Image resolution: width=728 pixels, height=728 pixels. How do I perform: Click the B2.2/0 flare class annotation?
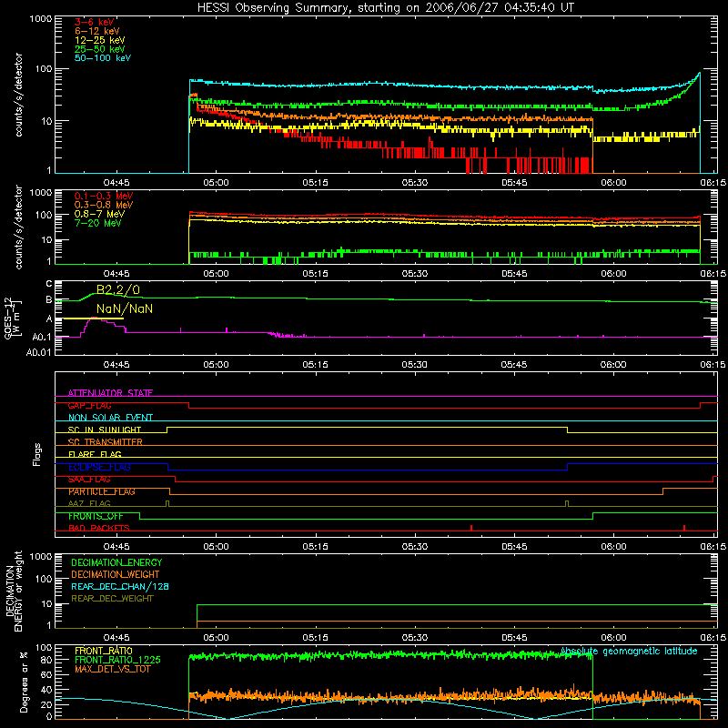118,289
